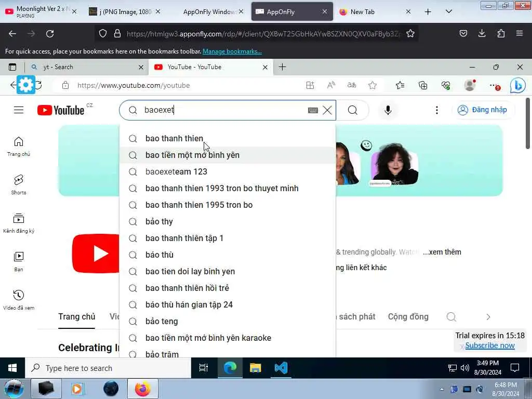Screen dimensions: 532x399
Task: Switch to 'yt - Search' Edge tab
Action: click(x=87, y=67)
